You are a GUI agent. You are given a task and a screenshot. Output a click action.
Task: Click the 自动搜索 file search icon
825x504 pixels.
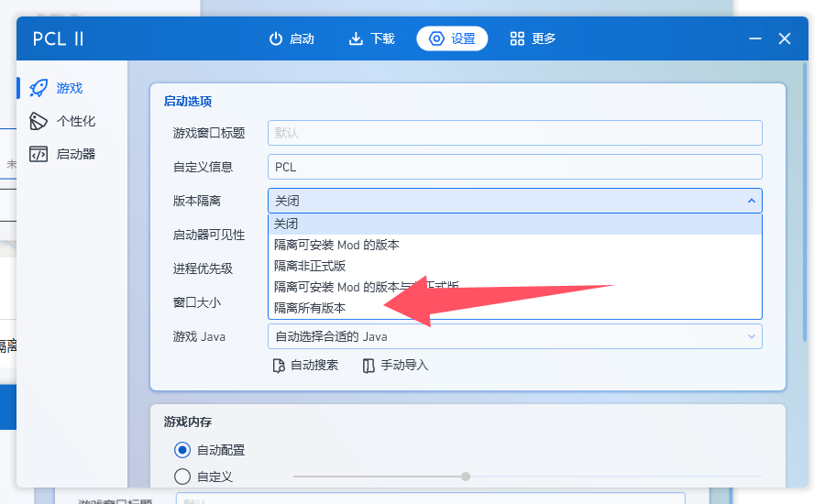pos(280,366)
